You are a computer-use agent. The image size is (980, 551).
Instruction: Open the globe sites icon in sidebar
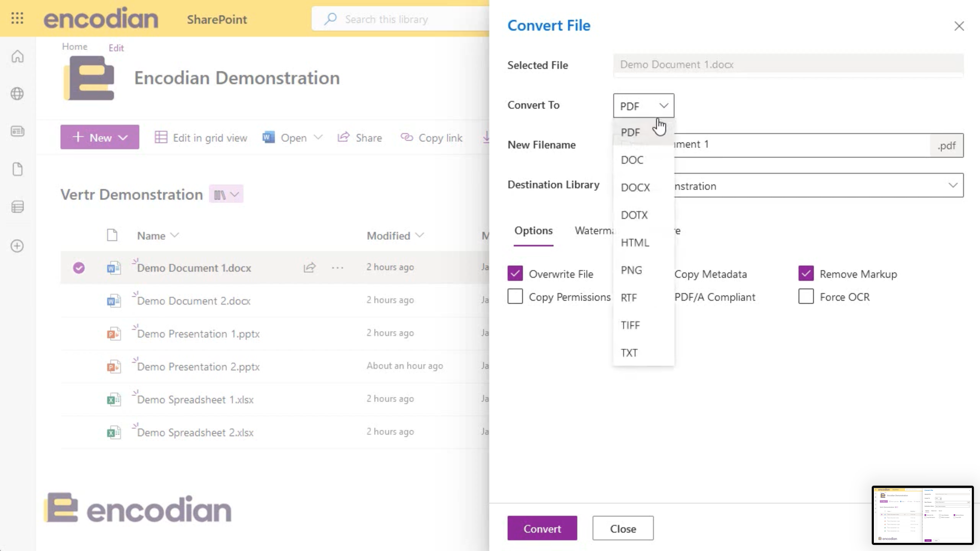(17, 94)
